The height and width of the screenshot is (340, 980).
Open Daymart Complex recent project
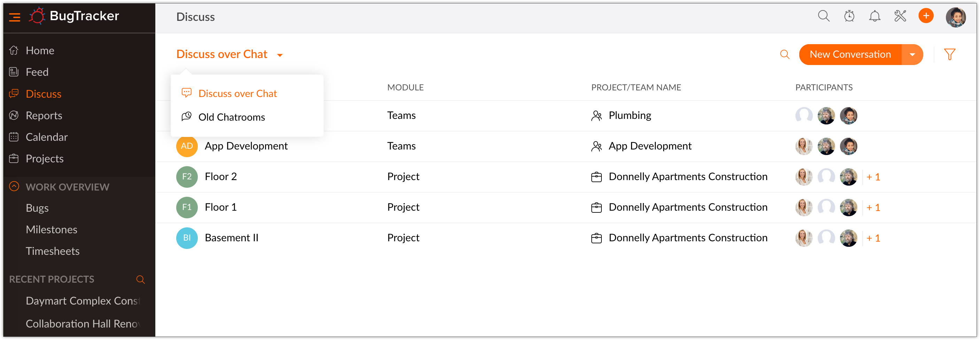click(83, 301)
